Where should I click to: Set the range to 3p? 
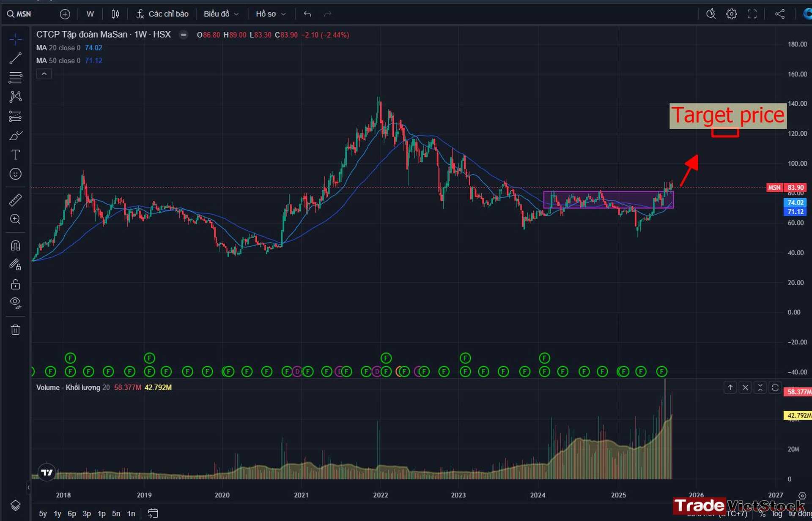click(x=87, y=514)
